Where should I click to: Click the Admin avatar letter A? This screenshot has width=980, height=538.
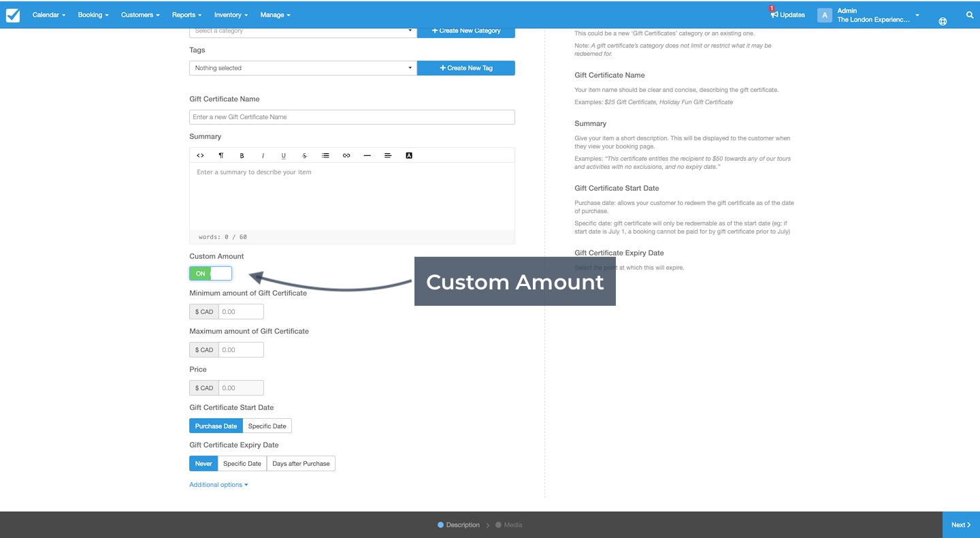click(825, 15)
